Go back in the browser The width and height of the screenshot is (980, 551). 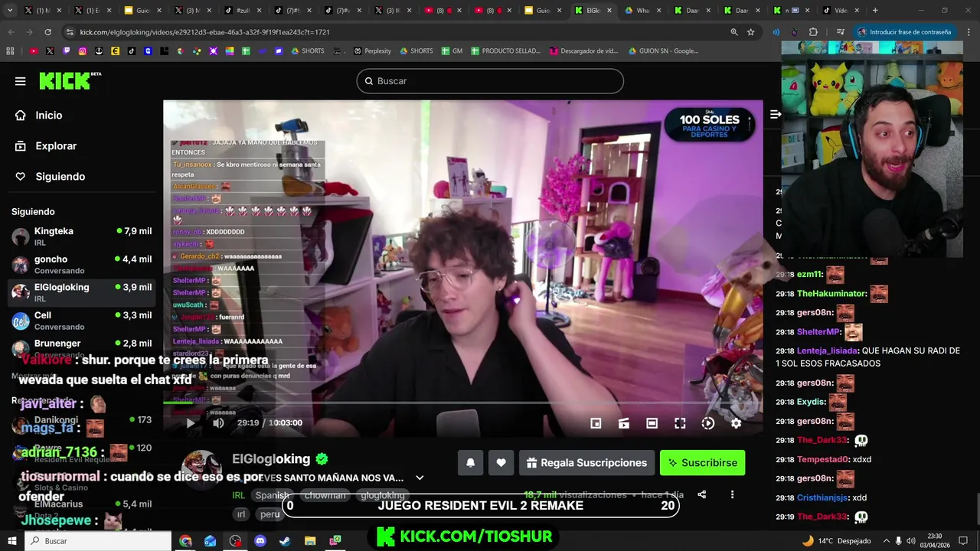11,32
